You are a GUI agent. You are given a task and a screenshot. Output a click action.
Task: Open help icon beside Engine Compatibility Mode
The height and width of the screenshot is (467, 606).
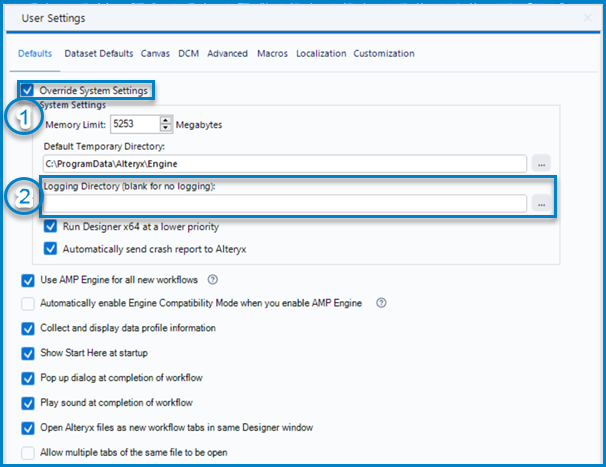click(x=381, y=303)
